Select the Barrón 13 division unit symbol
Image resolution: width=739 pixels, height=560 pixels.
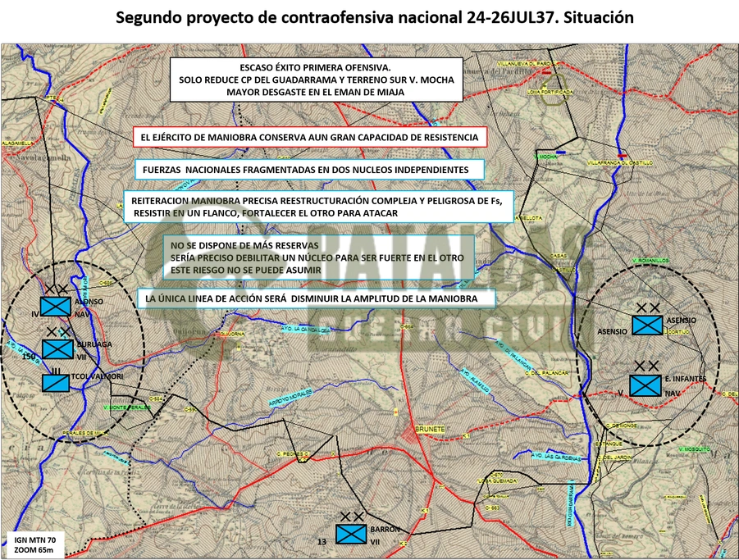(351, 534)
